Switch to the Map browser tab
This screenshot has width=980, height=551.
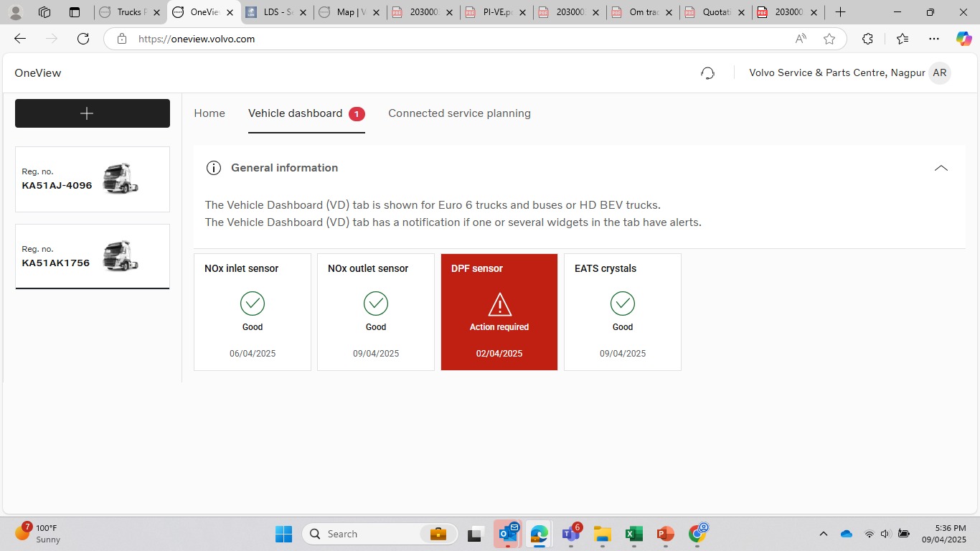point(350,12)
